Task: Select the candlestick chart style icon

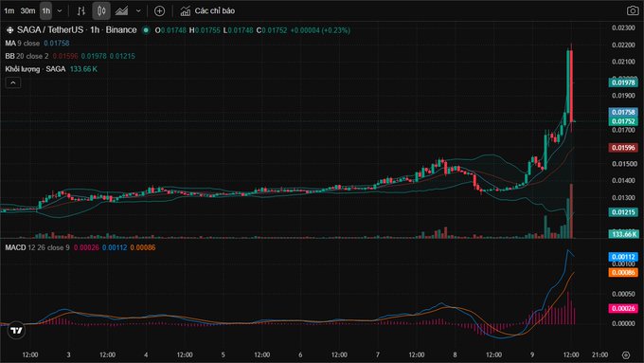Action: point(101,11)
